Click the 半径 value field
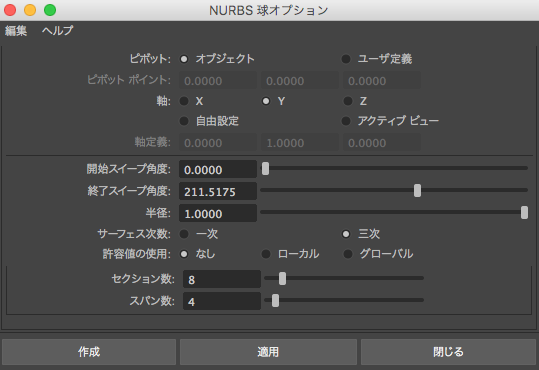The image size is (539, 370). [x=218, y=213]
